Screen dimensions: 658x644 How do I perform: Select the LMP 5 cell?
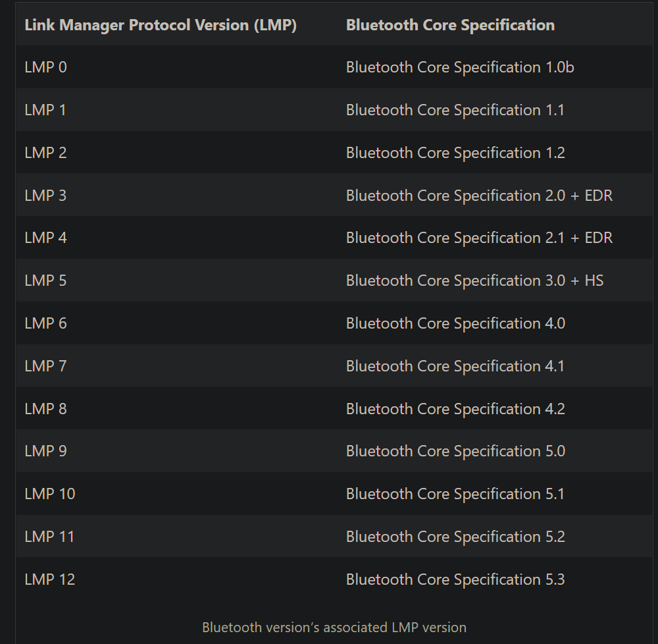point(45,281)
